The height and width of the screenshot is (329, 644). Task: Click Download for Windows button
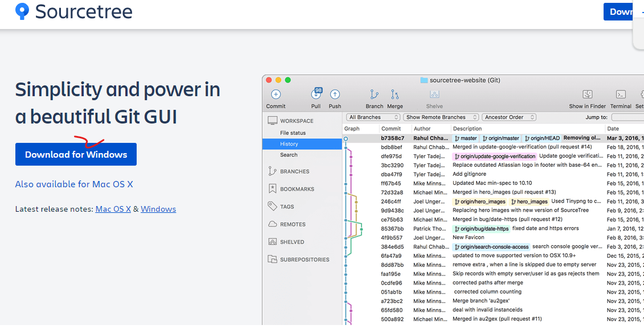tap(76, 154)
